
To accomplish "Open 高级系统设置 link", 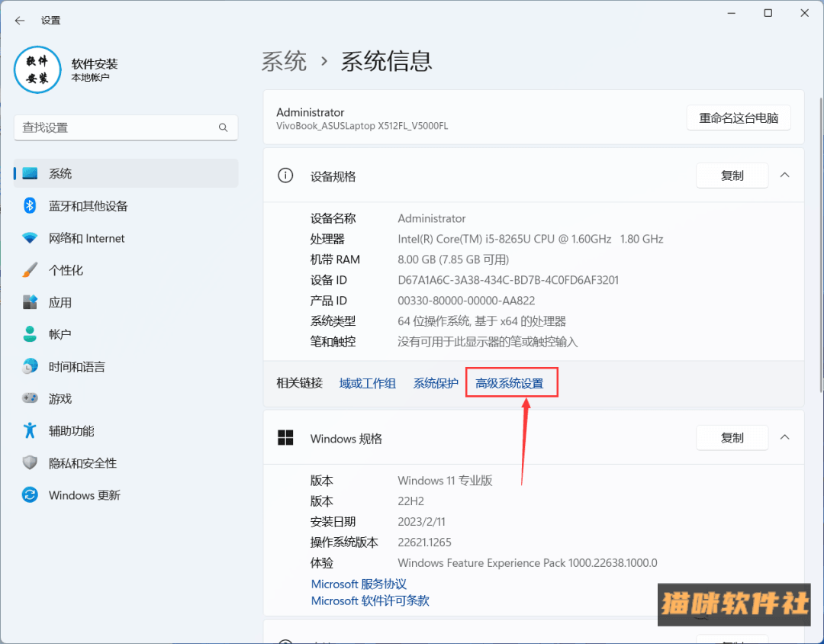I will pos(509,383).
